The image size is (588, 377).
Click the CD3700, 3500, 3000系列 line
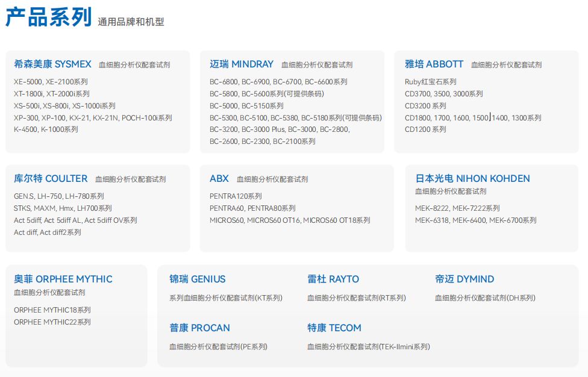443,94
